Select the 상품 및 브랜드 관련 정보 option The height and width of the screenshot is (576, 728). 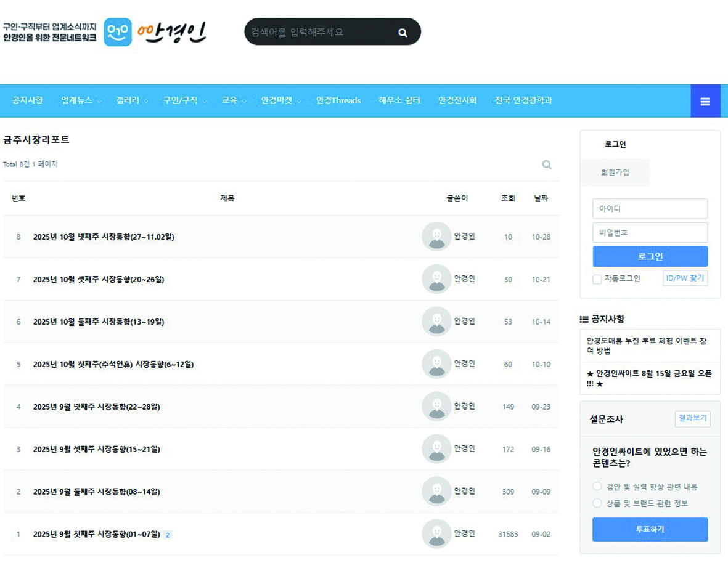(x=597, y=503)
